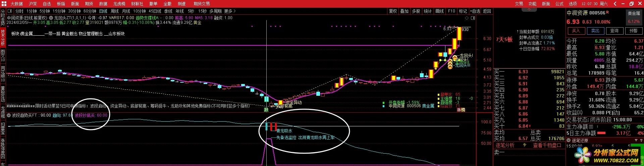The image size is (644, 166).
Task: Open the help question mark in 逐笔还原
Action: coord(641,140)
